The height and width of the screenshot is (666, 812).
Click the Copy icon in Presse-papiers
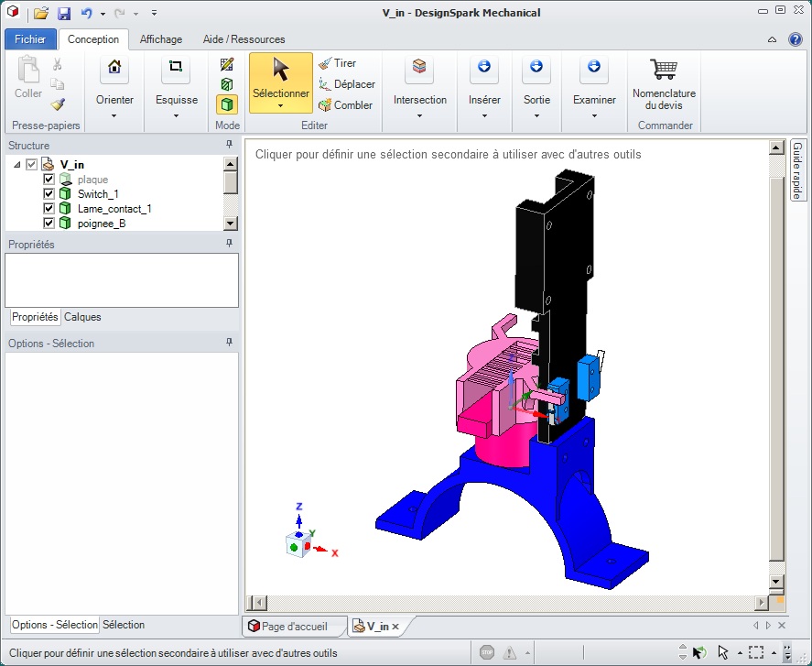[57, 84]
